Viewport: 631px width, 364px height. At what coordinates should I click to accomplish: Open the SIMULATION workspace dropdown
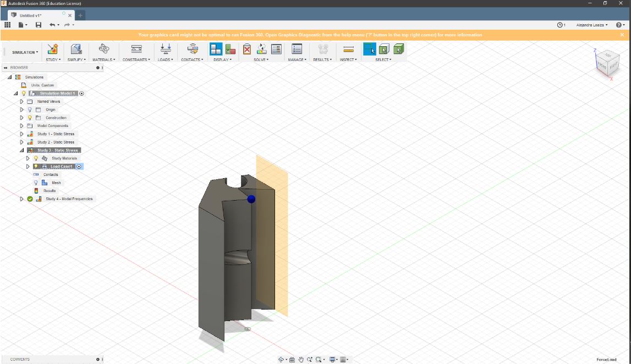(x=25, y=52)
